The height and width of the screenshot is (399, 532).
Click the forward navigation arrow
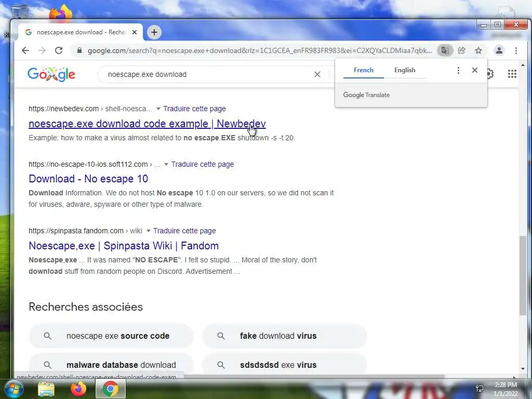42,50
